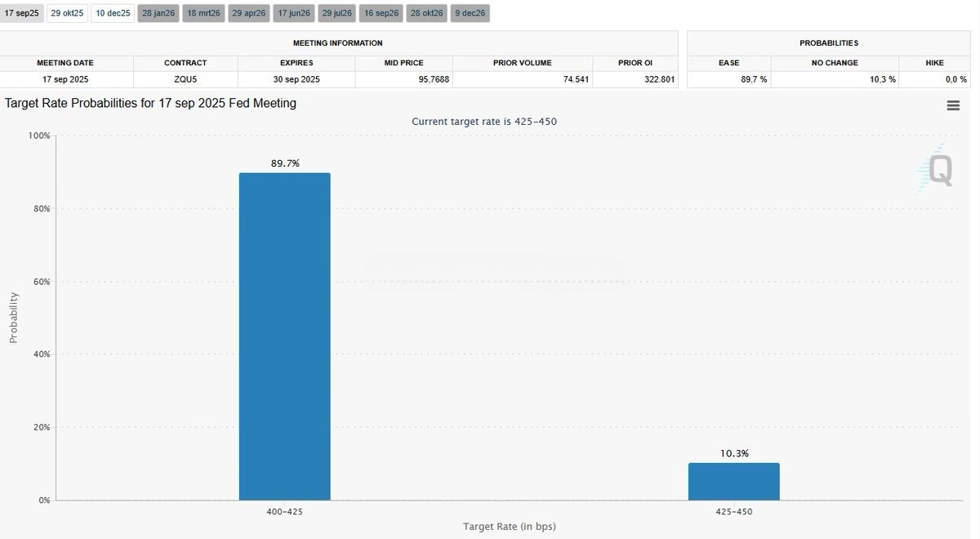
Task: Click the EASE probability column header
Action: pyautogui.click(x=728, y=63)
